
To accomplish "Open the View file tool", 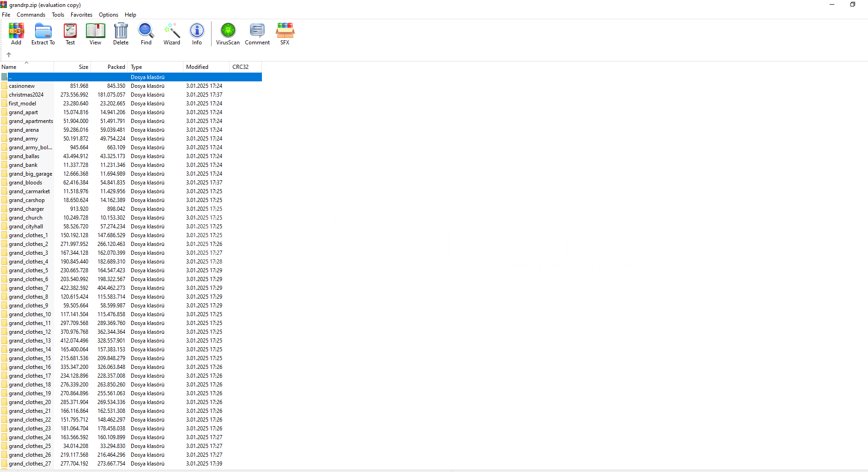I will click(x=95, y=34).
